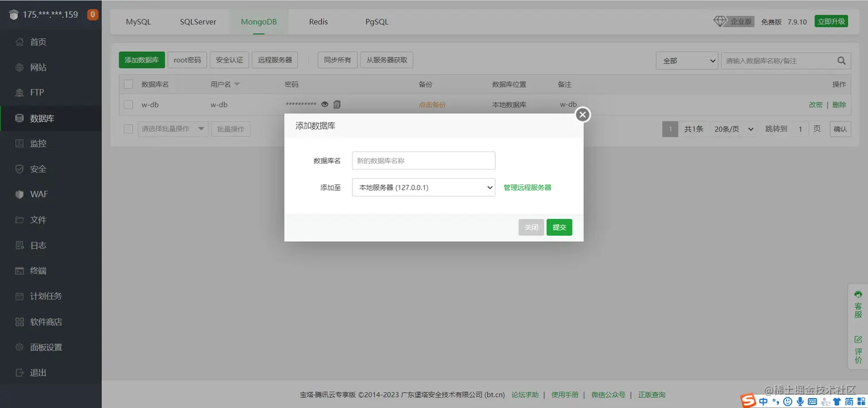Open the 全部 filter dropdown
This screenshot has width=868, height=408.
pos(687,60)
